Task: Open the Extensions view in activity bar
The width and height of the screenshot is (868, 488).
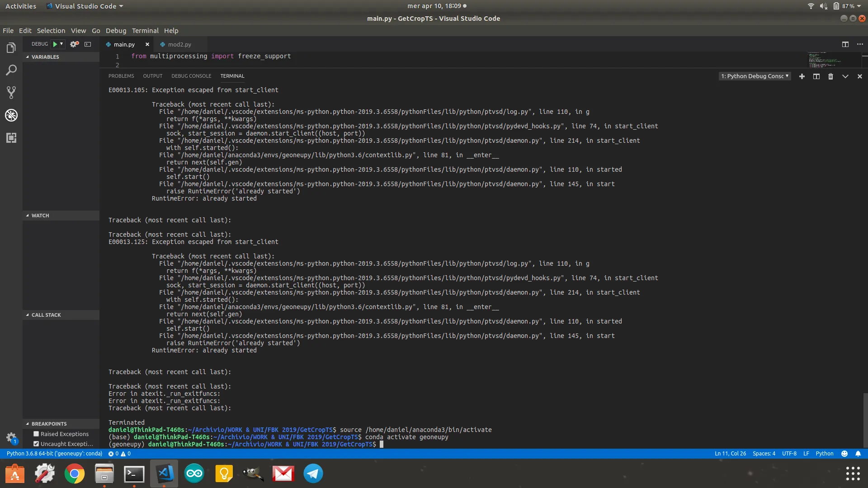Action: pyautogui.click(x=11, y=138)
